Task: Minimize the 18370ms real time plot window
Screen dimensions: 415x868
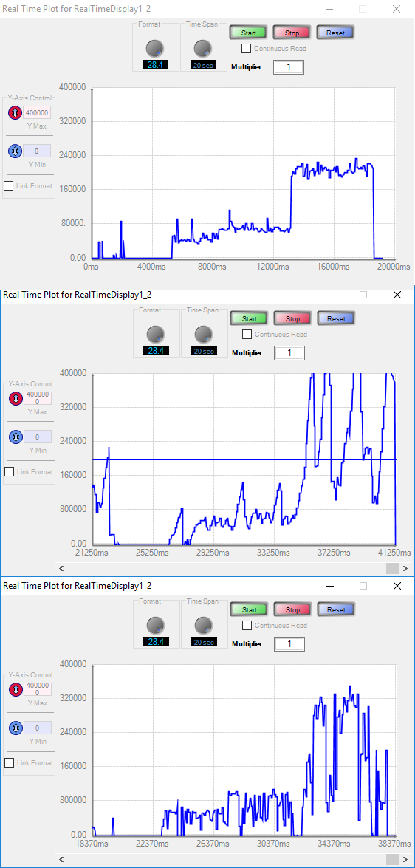Action: [x=330, y=586]
